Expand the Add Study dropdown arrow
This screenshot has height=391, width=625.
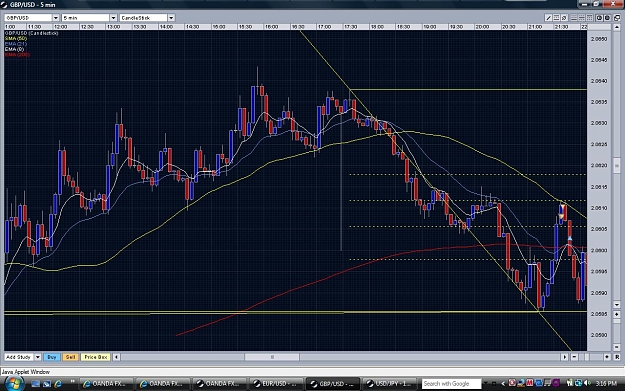(37, 357)
